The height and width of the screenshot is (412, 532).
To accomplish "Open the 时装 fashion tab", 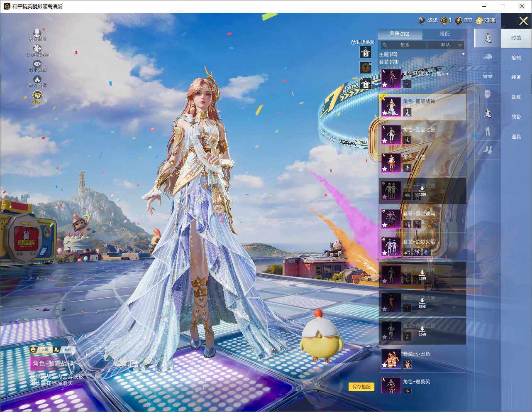I will click(516, 38).
